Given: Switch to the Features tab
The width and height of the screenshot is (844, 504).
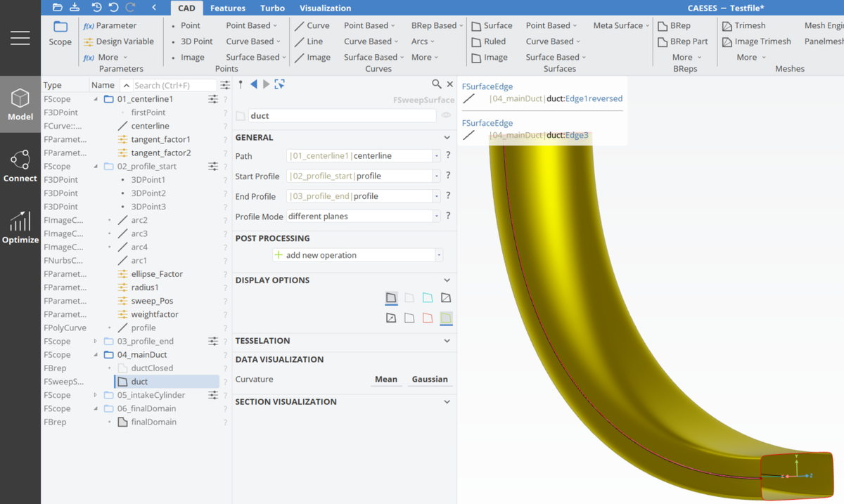Looking at the screenshot, I should pyautogui.click(x=228, y=8).
